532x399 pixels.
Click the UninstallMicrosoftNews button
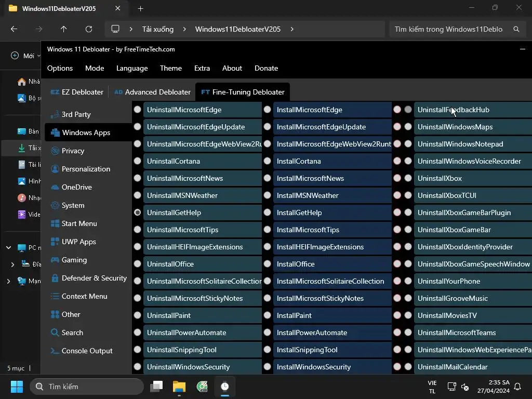202,178
